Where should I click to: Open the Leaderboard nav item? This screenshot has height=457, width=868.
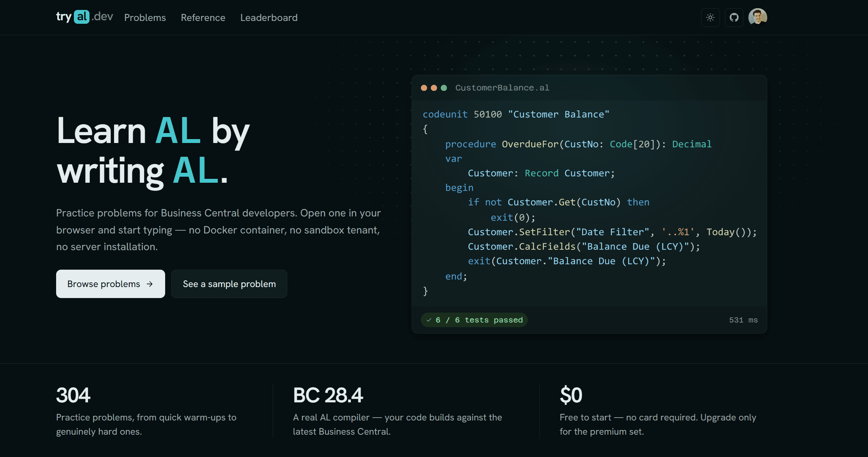[269, 17]
